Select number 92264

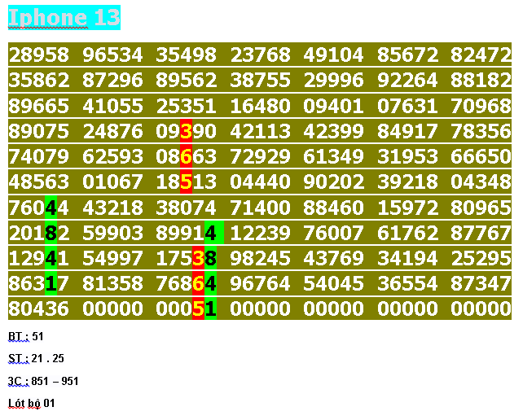point(407,80)
